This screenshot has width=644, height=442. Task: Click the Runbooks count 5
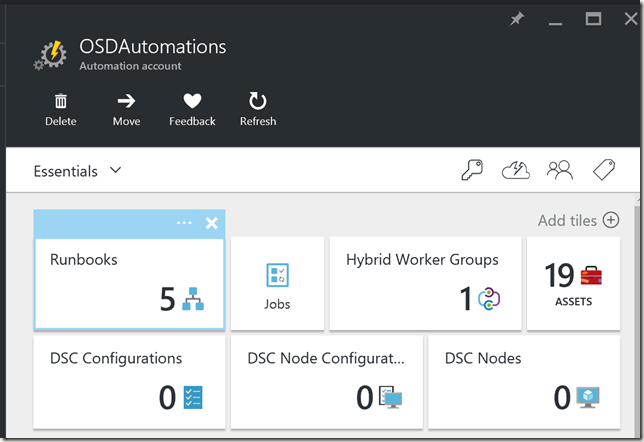pos(168,299)
